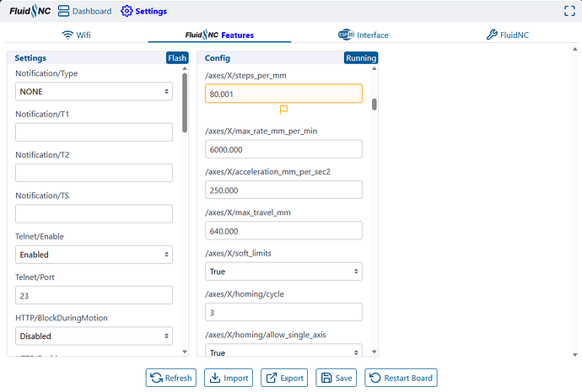Open the Dashboard page
This screenshot has height=392, width=582.
pyautogui.click(x=84, y=11)
